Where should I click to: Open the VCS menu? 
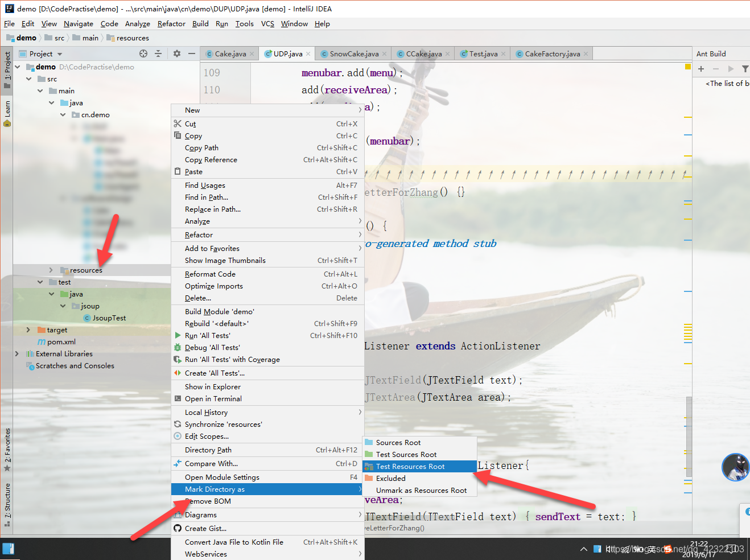click(x=267, y=23)
